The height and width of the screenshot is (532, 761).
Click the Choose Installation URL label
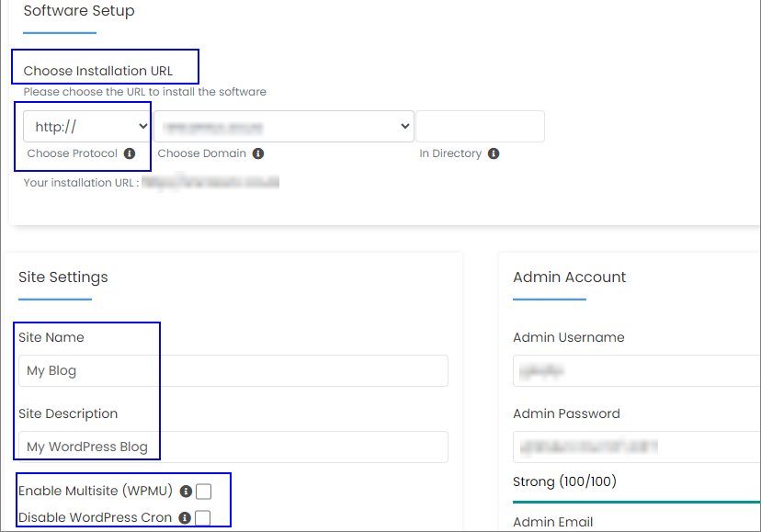pyautogui.click(x=98, y=71)
